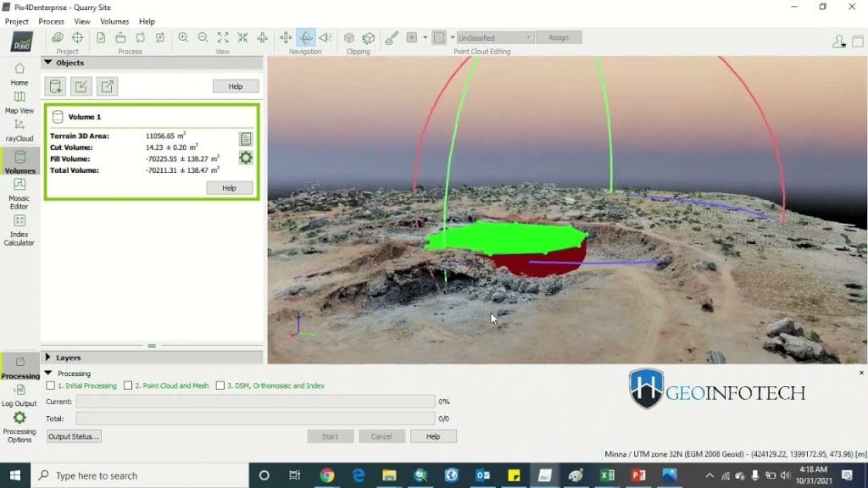
Task: Select the rayCloud view in the sidebar
Action: tap(19, 131)
